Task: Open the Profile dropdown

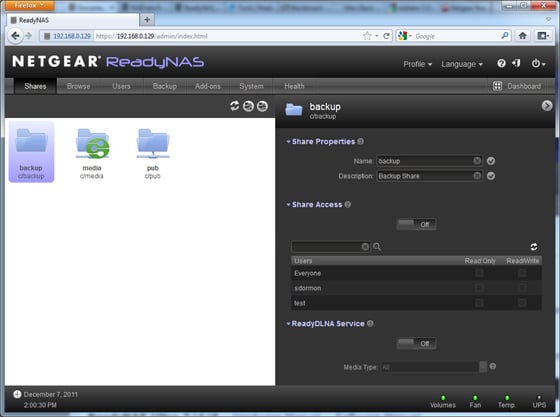Action: tap(418, 64)
